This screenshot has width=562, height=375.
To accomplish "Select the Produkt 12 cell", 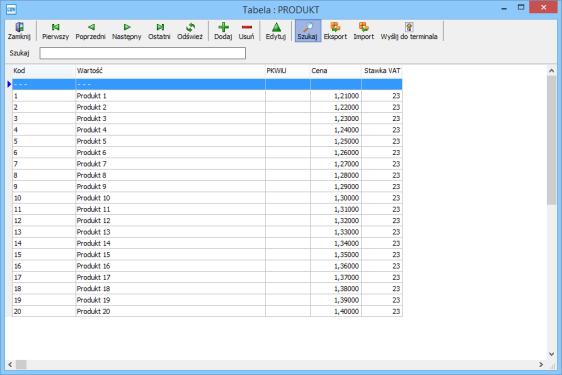I will 170,220.
